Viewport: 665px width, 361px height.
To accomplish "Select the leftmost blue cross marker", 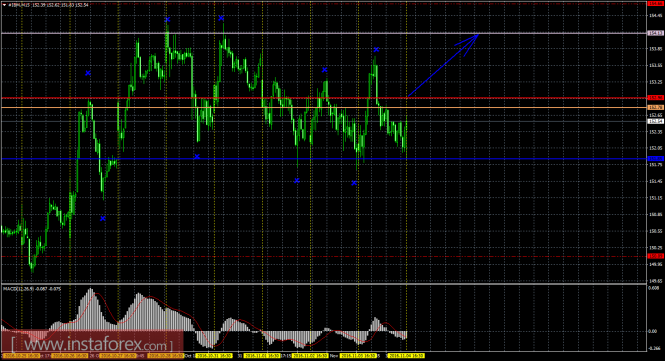I will (x=88, y=73).
